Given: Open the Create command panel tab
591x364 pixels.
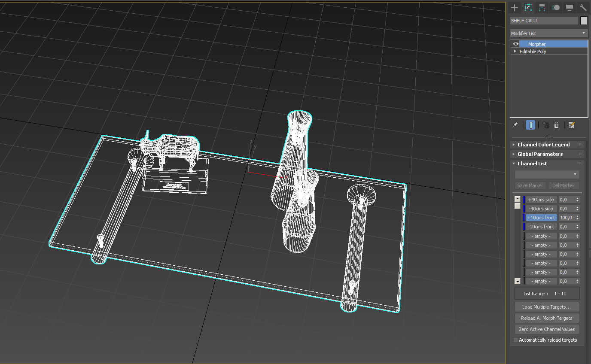Looking at the screenshot, I should [x=514, y=8].
